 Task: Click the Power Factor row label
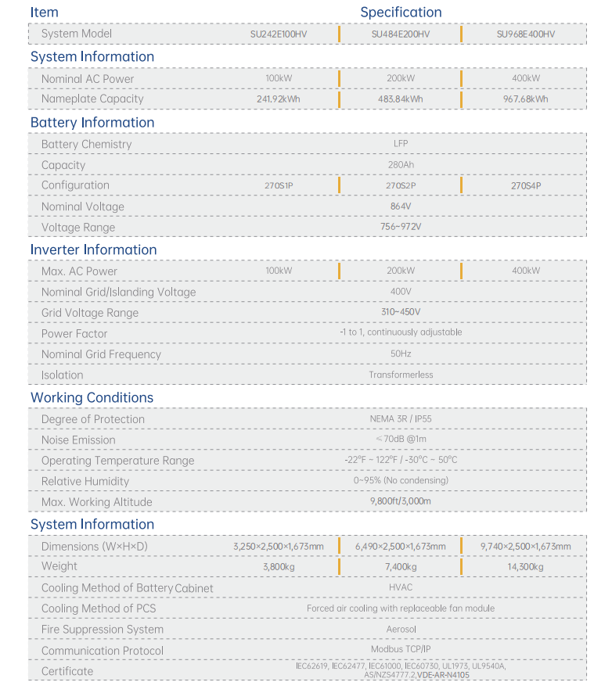click(x=74, y=334)
